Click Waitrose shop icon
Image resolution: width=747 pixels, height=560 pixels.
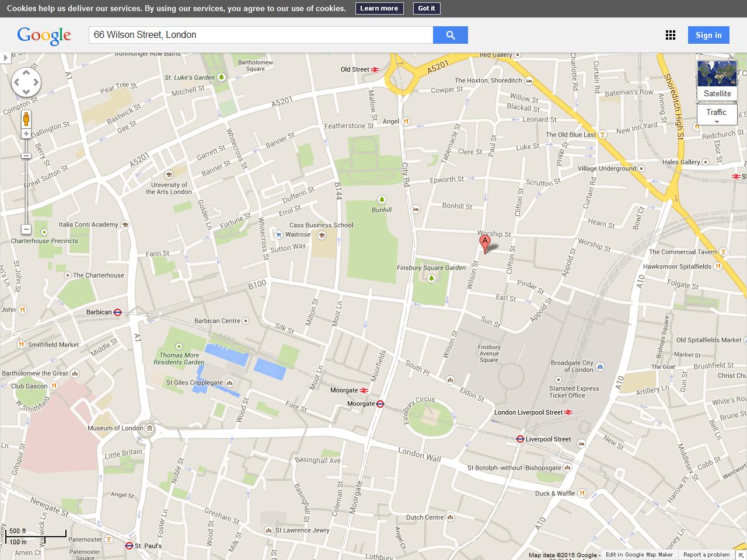279,235
